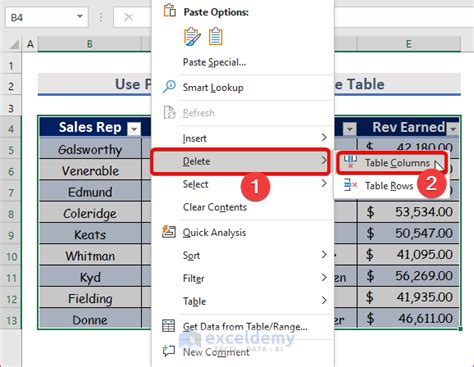474x367 pixels.
Task: Click the Kyd cell
Action: point(90,277)
